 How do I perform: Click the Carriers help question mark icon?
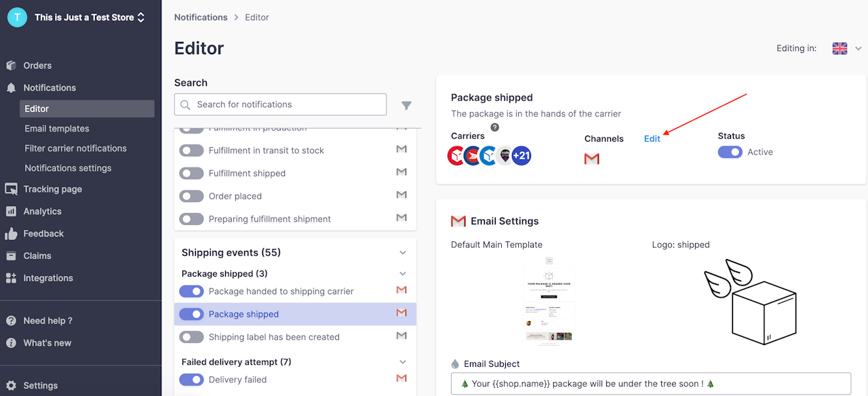pyautogui.click(x=495, y=127)
